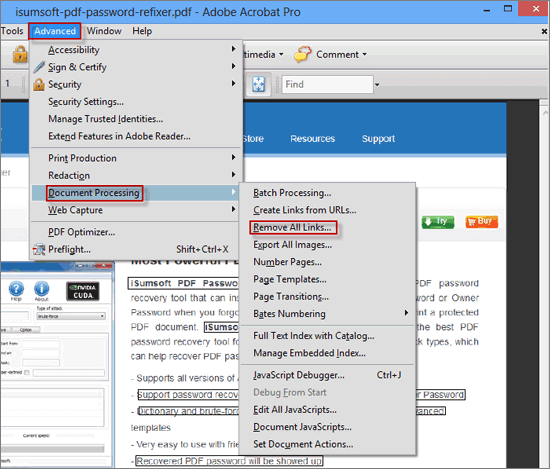Expand the Redaction submenu
This screenshot has width=550, height=469.
[135, 175]
